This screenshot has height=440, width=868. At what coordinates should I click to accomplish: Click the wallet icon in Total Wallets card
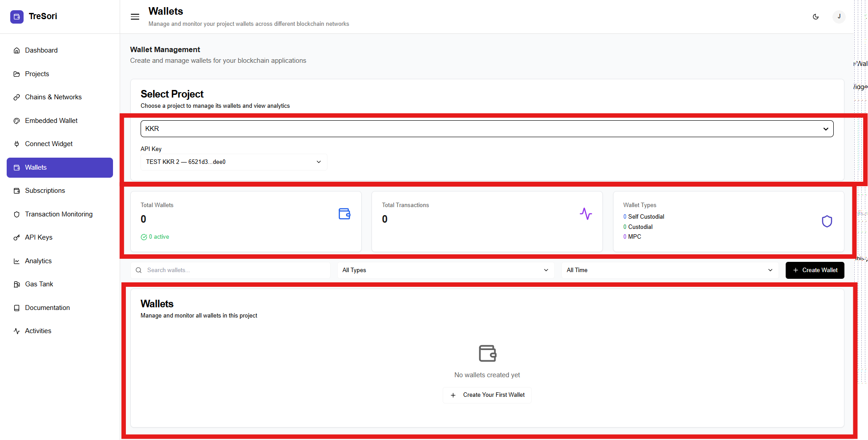pos(344,214)
